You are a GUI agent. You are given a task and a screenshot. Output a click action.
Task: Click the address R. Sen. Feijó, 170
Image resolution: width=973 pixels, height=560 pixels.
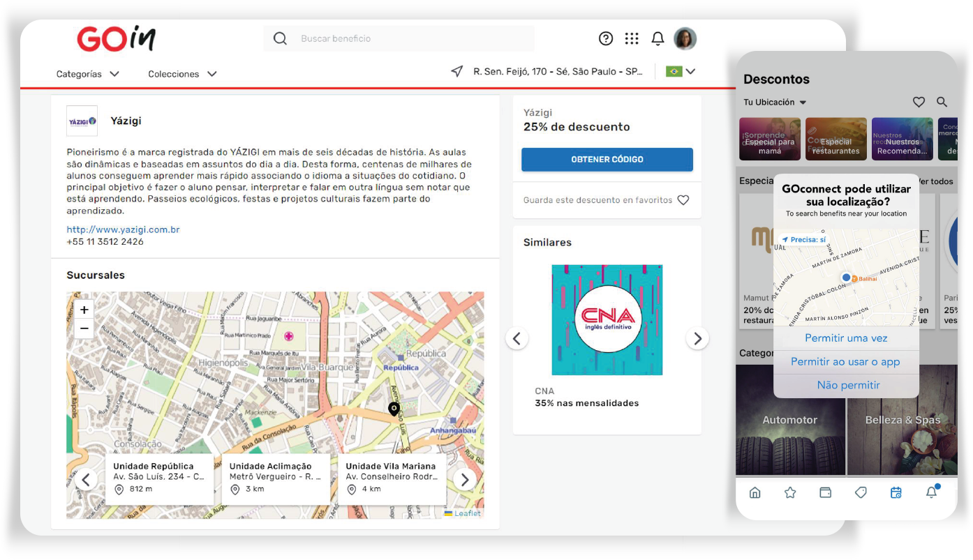pos(558,72)
